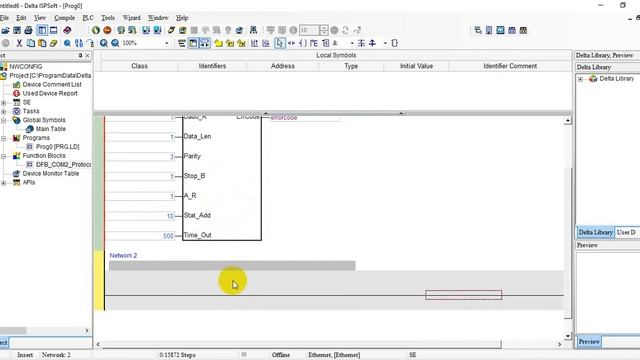
Task: Click the Save project icon
Action: tap(17, 30)
